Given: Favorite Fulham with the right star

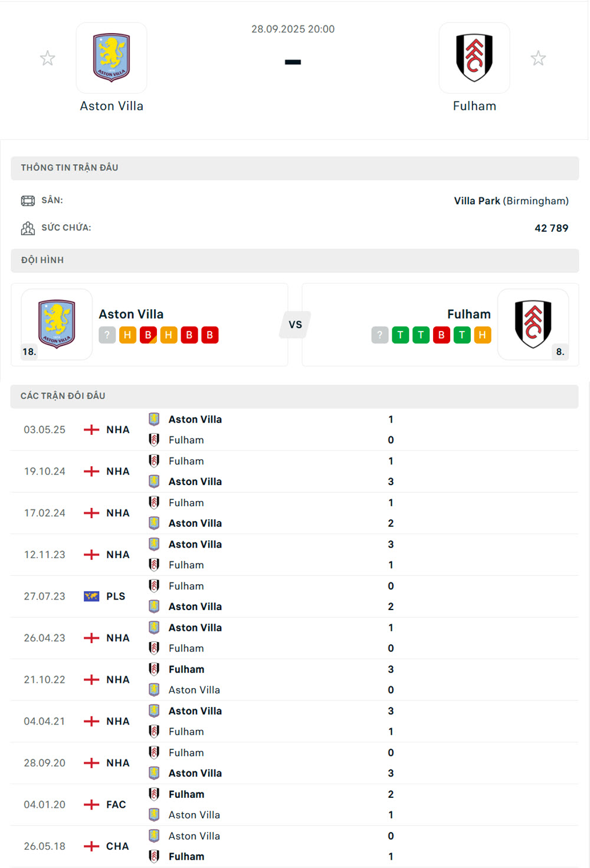Looking at the screenshot, I should tap(538, 58).
